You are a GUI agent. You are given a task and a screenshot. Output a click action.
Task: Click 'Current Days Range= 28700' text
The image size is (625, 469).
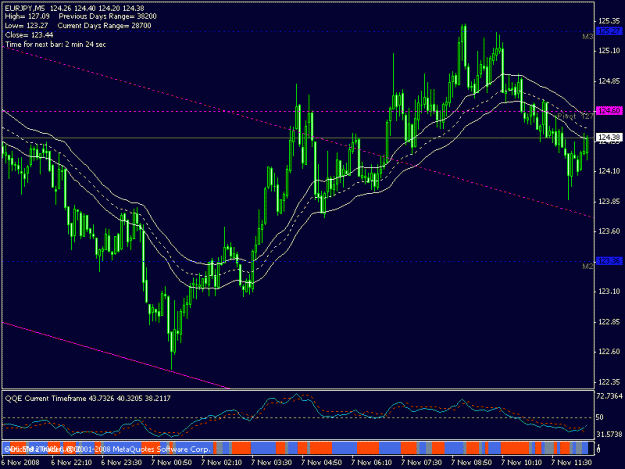104,26
